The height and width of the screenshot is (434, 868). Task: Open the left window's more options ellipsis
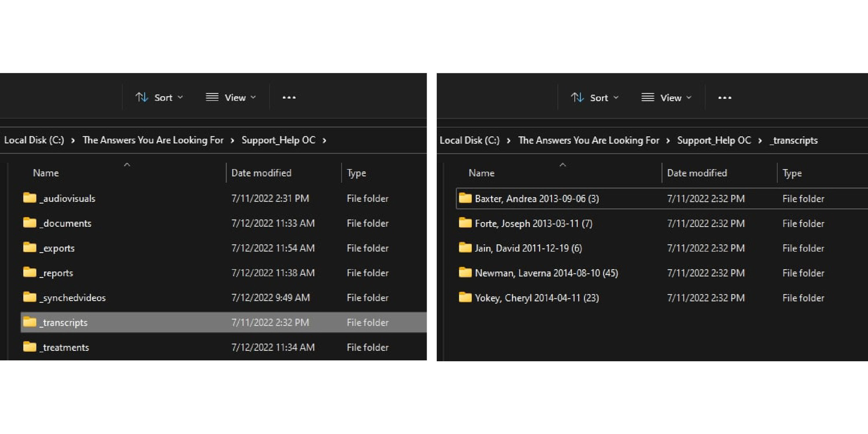click(289, 98)
